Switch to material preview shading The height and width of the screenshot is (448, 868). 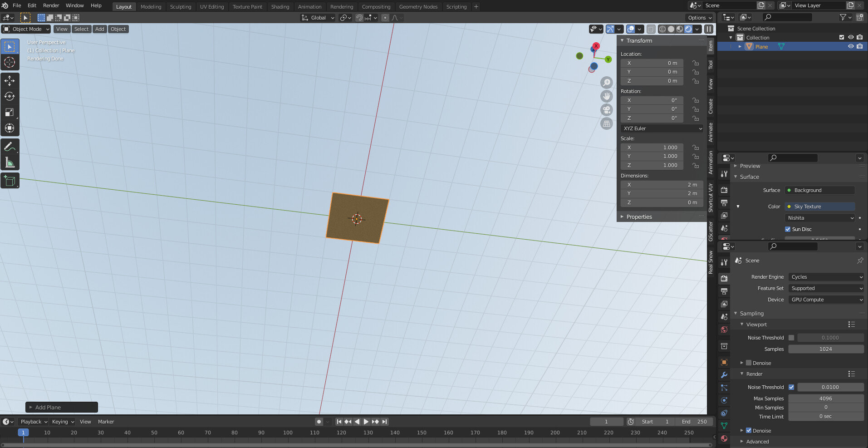pos(680,29)
